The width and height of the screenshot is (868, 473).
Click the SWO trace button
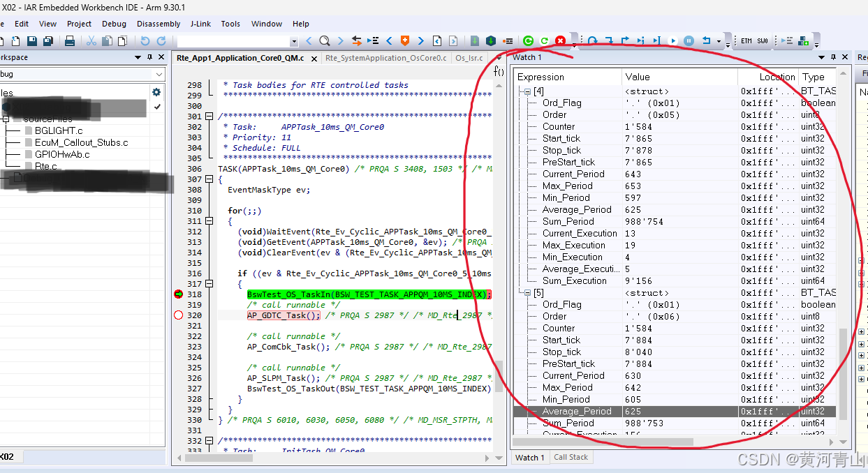(763, 41)
